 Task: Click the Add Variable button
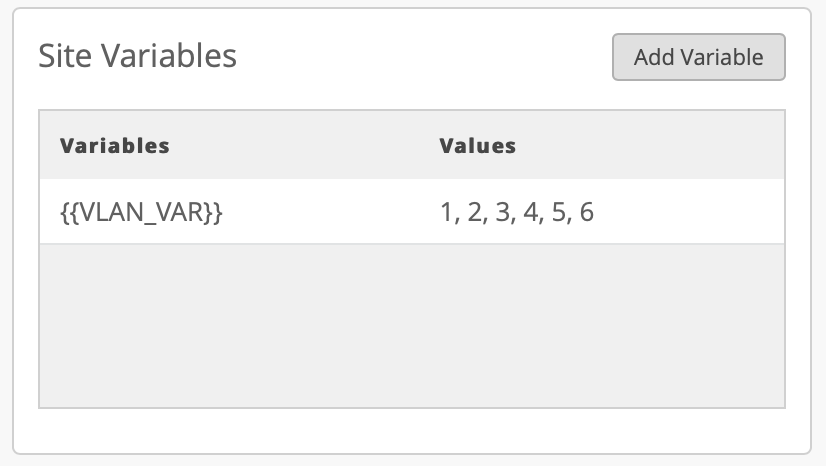[698, 57]
